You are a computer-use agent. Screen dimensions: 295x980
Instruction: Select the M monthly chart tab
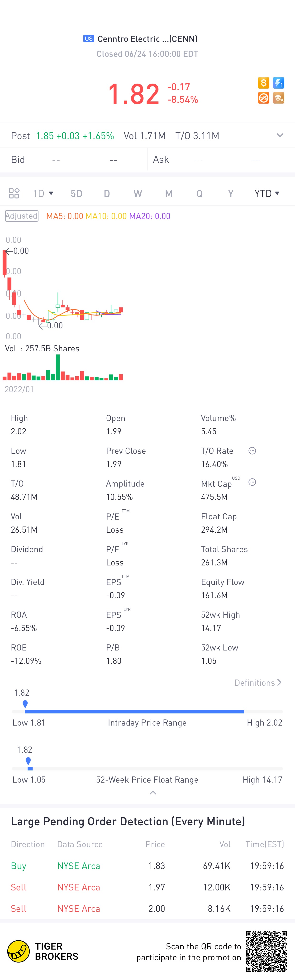click(x=169, y=194)
